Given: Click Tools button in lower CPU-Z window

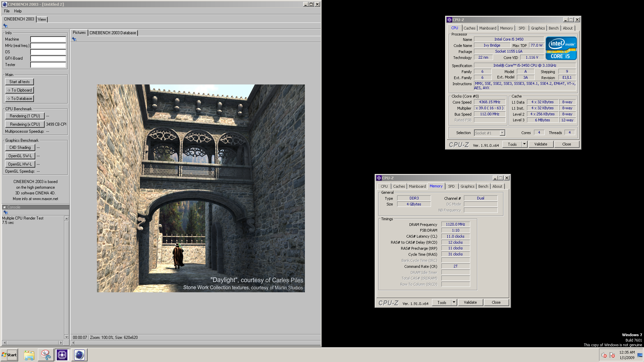Looking at the screenshot, I should pyautogui.click(x=442, y=302).
